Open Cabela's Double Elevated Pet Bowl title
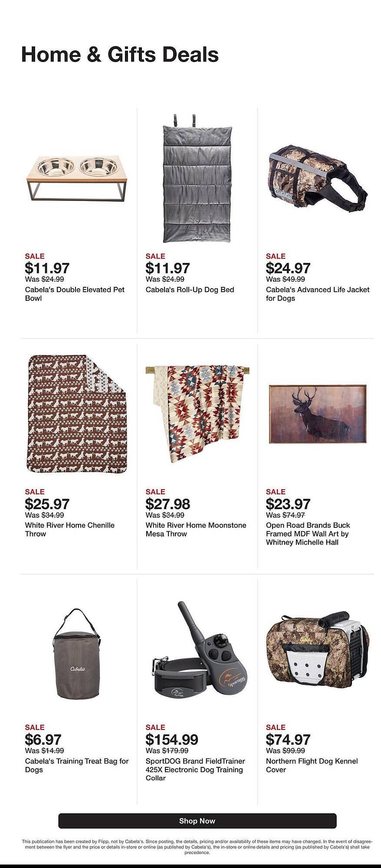The image size is (381, 868). pos(75,294)
